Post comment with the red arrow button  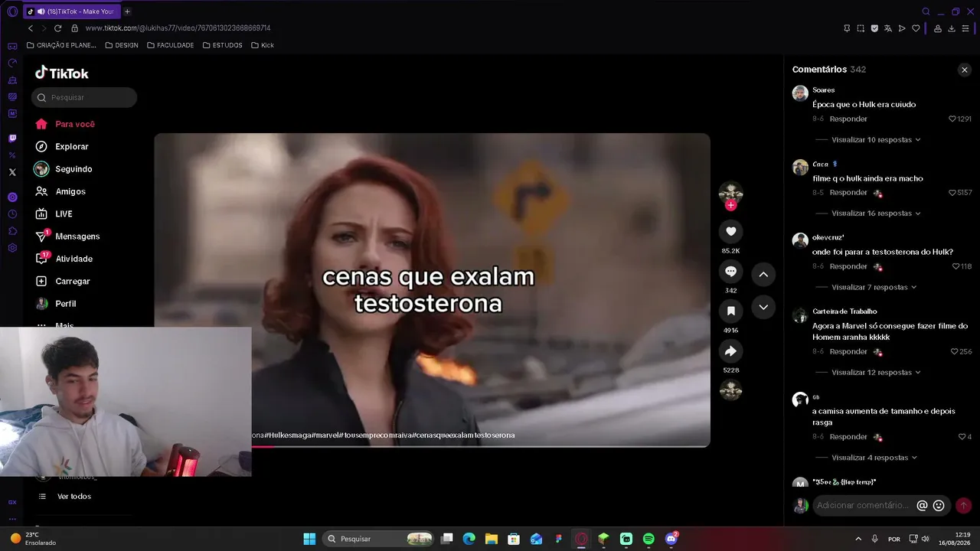(963, 505)
